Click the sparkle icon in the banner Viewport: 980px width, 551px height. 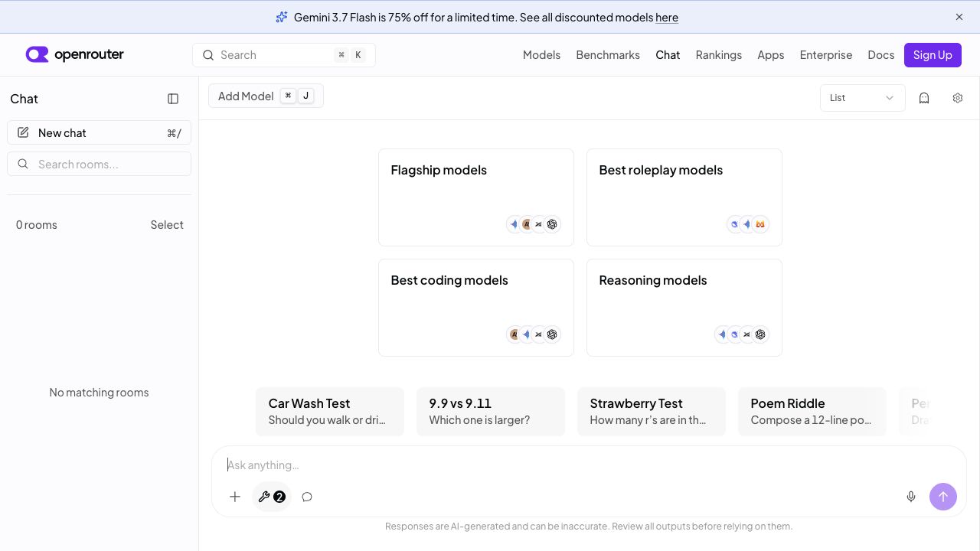[x=282, y=17]
